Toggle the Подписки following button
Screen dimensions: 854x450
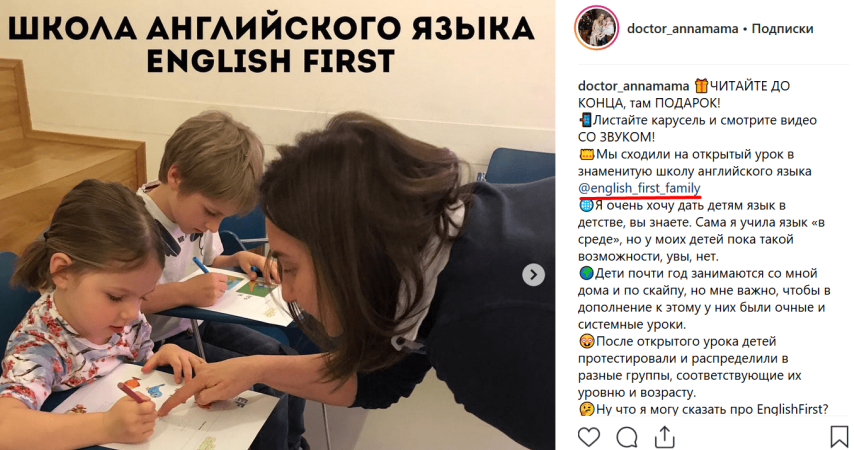(x=782, y=28)
